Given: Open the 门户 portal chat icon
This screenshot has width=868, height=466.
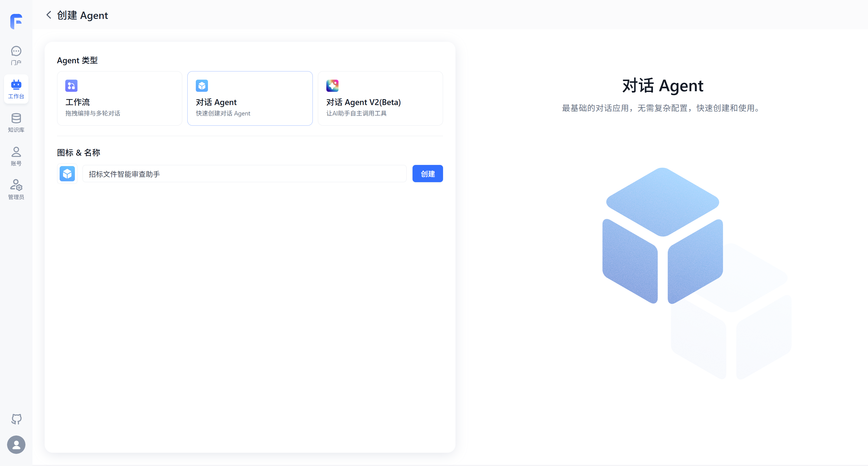Looking at the screenshot, I should pos(16,51).
